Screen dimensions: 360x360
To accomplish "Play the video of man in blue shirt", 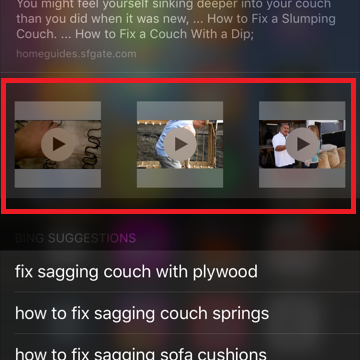I will point(180,144).
